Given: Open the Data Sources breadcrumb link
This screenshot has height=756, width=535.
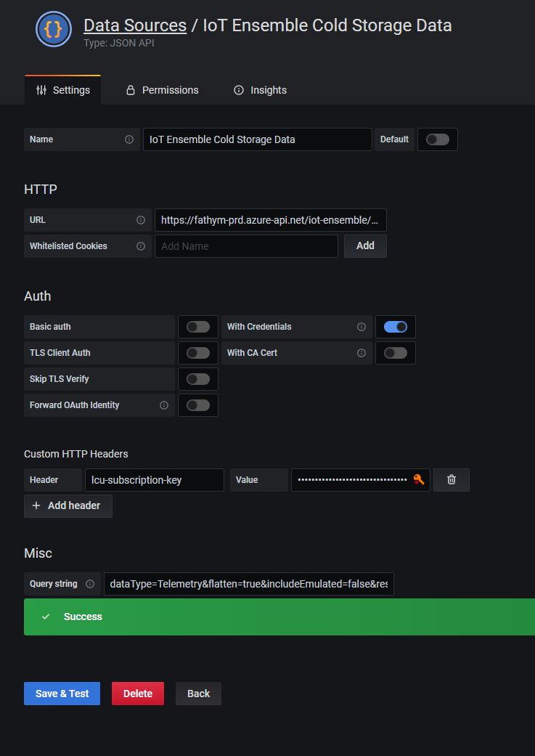Looking at the screenshot, I should point(135,25).
